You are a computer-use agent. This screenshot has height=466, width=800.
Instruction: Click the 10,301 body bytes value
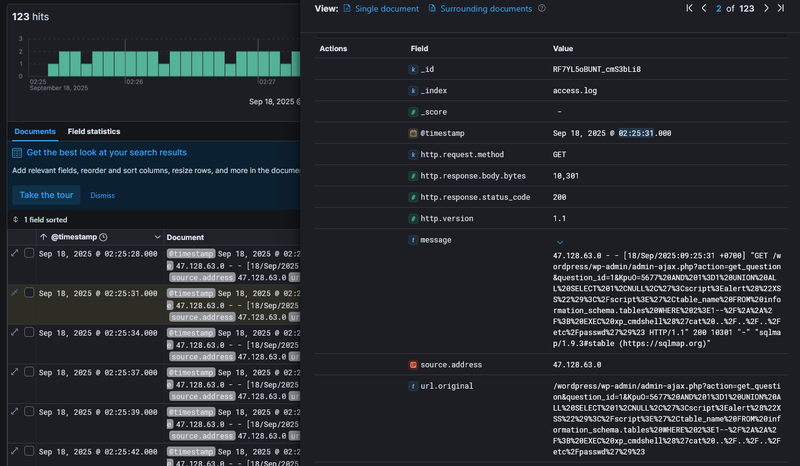[565, 176]
